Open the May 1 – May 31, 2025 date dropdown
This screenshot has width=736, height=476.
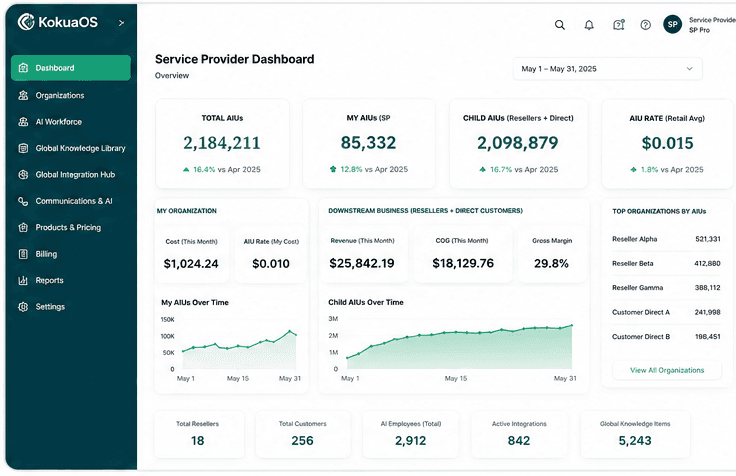coord(607,69)
